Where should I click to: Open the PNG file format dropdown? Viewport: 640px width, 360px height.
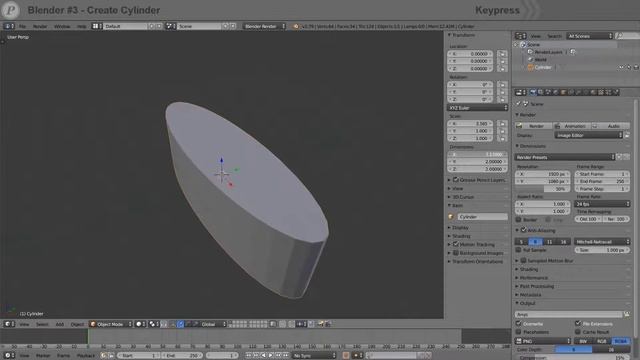[543, 341]
